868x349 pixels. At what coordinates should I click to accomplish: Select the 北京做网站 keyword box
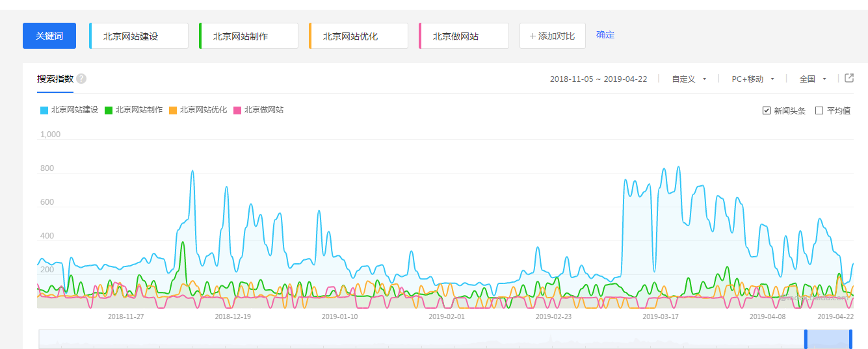(464, 36)
